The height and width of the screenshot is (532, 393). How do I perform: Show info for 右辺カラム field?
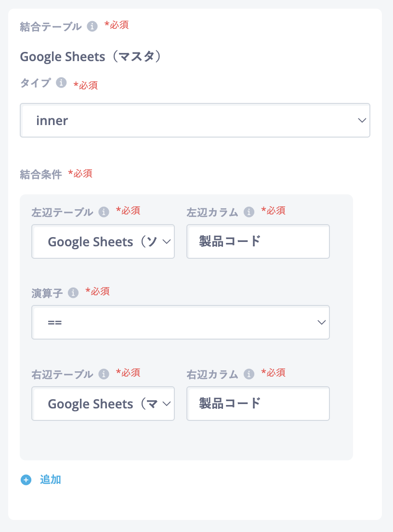[x=249, y=374]
